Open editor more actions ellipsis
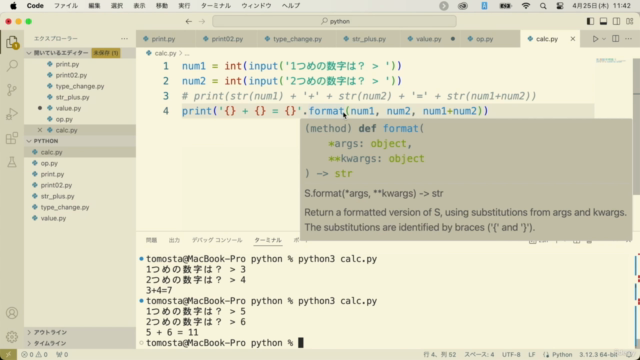Viewport: 640px width, 360px height. click(629, 39)
